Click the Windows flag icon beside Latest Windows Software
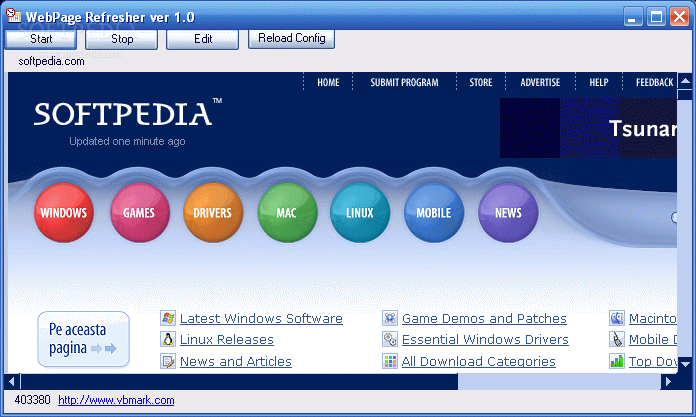Screen dimensions: 696x417 point(168,318)
